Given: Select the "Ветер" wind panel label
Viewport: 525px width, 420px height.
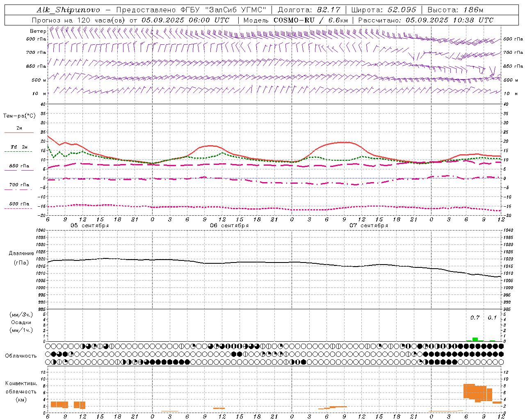Looking at the screenshot, I should [x=38, y=31].
